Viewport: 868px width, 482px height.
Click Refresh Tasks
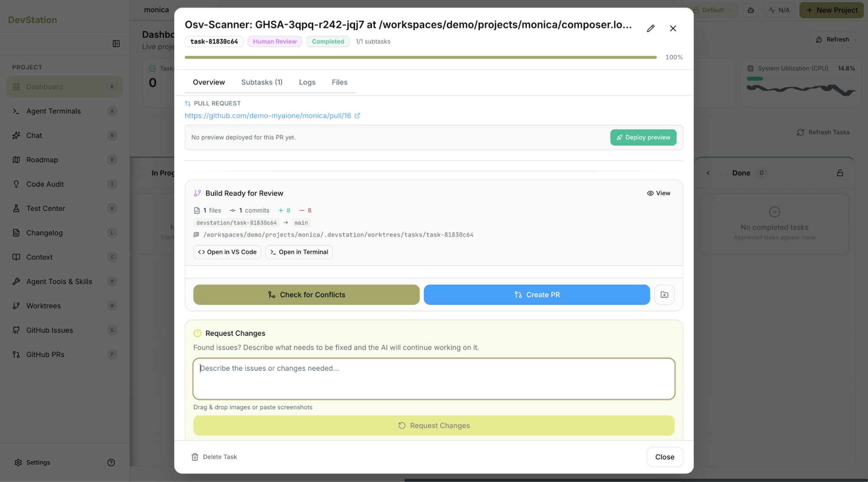click(823, 132)
